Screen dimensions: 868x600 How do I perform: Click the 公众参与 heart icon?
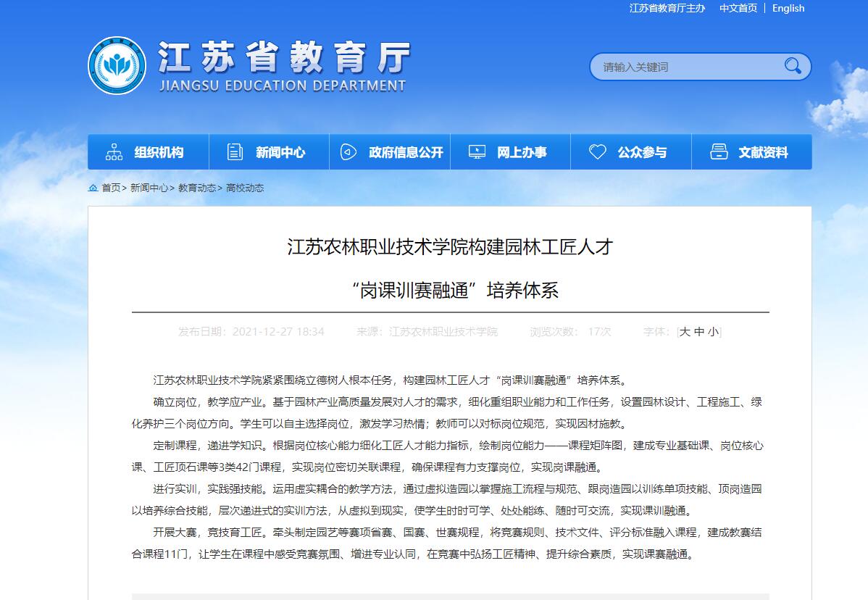click(597, 151)
